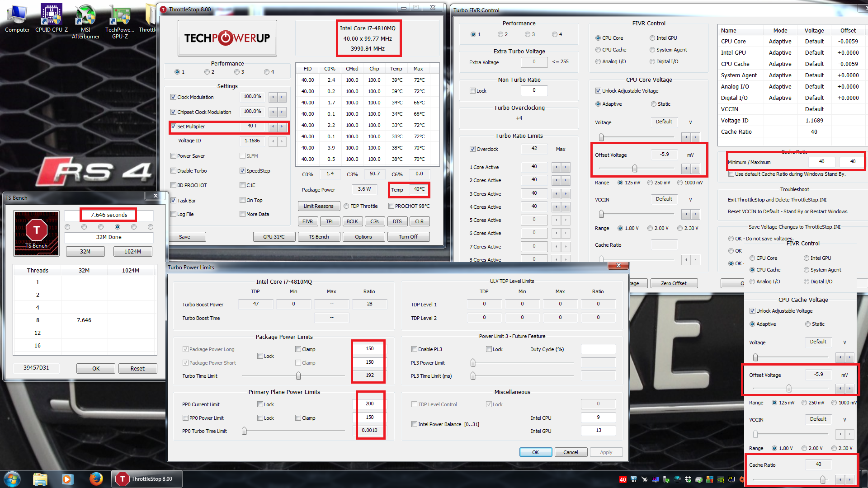Enable Log File checkbox
This screenshot has width=868, height=488.
pos(173,214)
